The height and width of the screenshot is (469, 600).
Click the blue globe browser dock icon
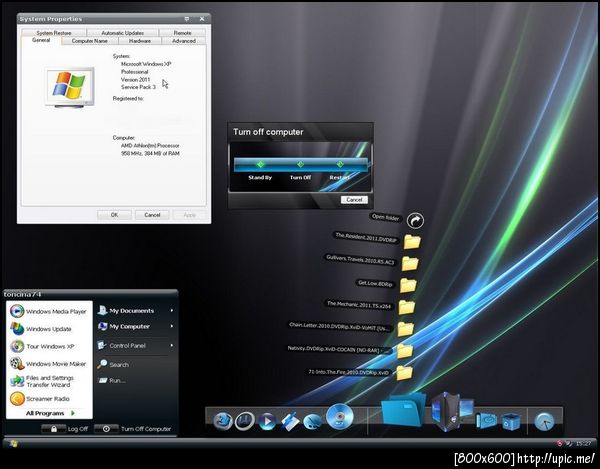tap(223, 422)
